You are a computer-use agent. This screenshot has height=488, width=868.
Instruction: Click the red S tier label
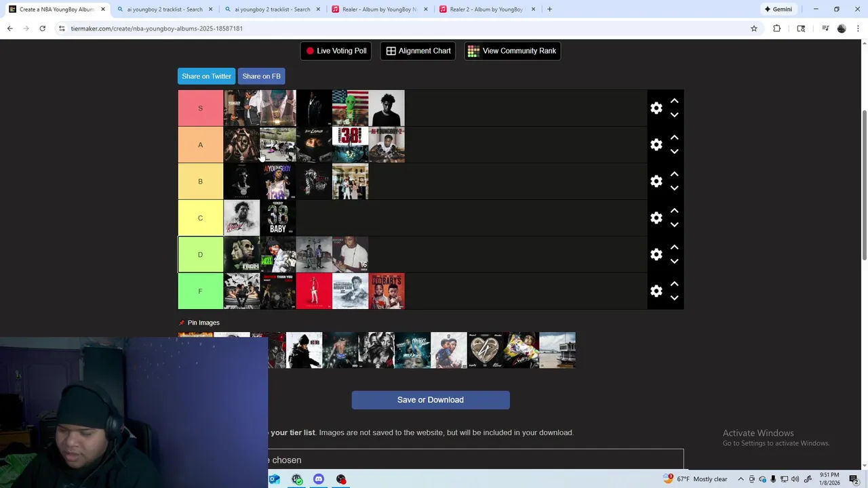200,108
